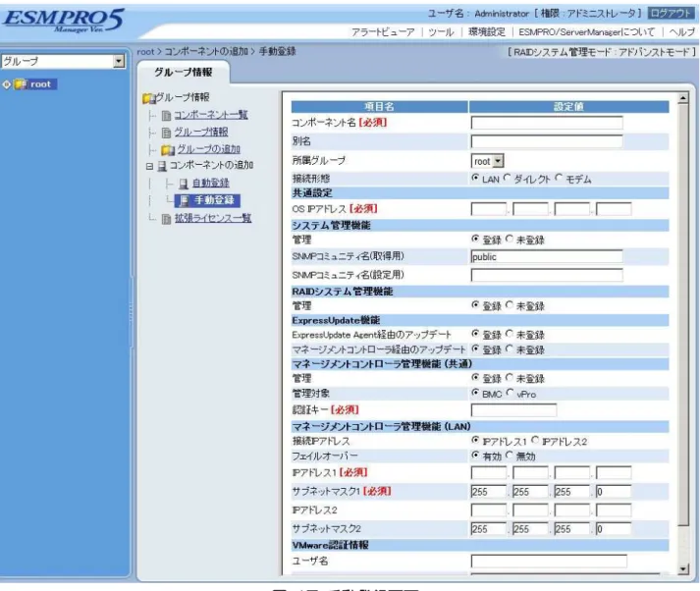700x591 pixels.
Task: Click the form scrollbar up arrow
Action: point(682,98)
